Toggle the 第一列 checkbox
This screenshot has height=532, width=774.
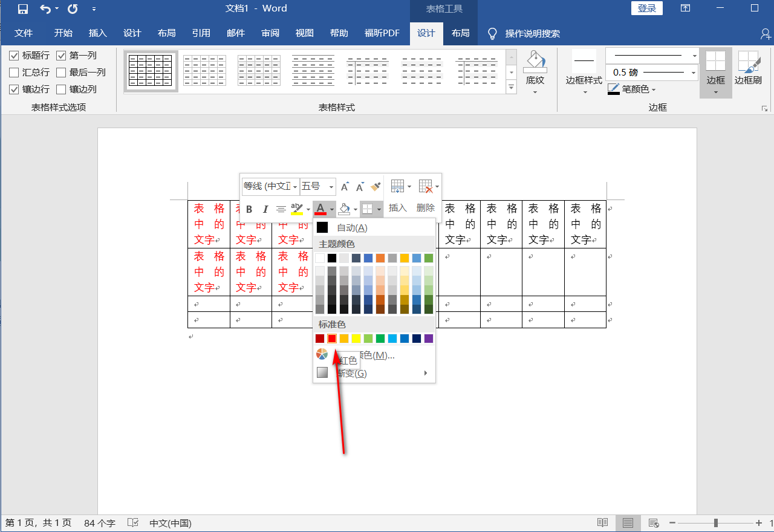61,56
